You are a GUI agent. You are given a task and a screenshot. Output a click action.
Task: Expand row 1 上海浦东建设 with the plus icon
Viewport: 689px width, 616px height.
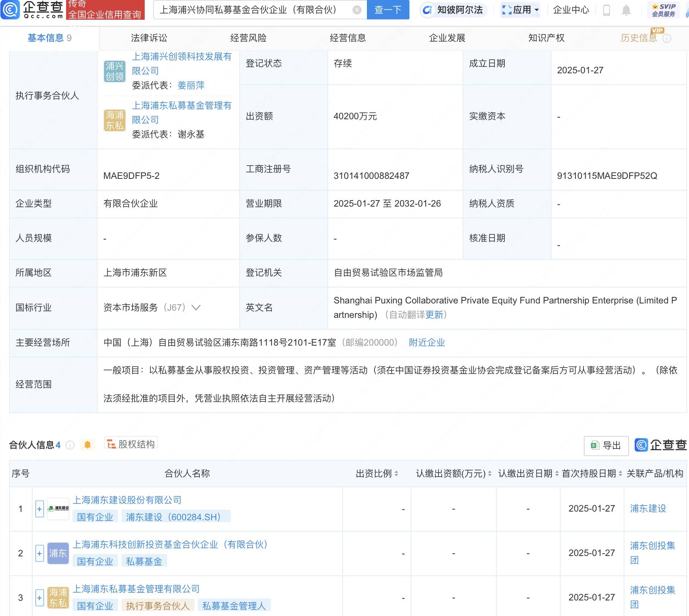click(x=40, y=509)
